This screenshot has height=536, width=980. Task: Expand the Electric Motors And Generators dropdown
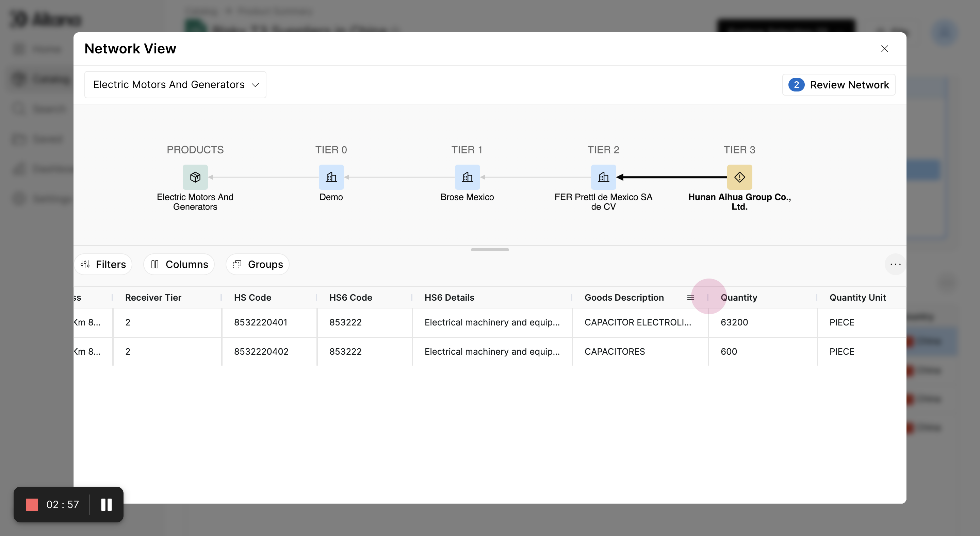[175, 84]
